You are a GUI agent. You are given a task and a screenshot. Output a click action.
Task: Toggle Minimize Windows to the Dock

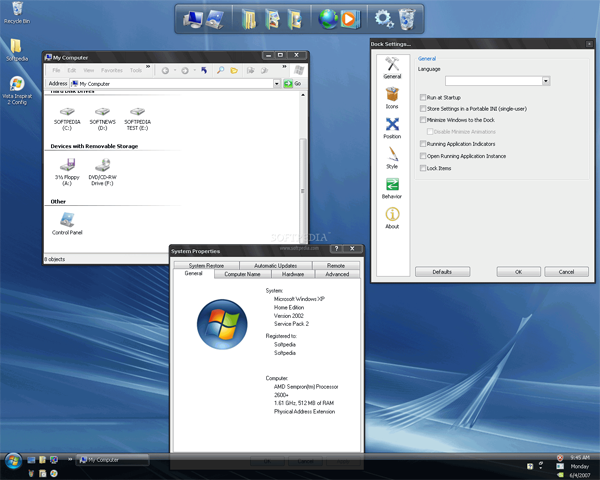coord(424,120)
